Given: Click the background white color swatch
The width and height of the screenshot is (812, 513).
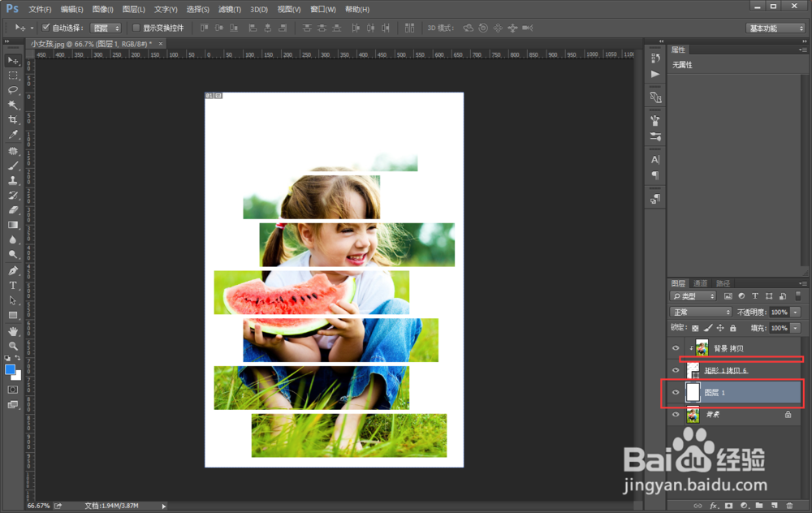Looking at the screenshot, I should point(18,376).
